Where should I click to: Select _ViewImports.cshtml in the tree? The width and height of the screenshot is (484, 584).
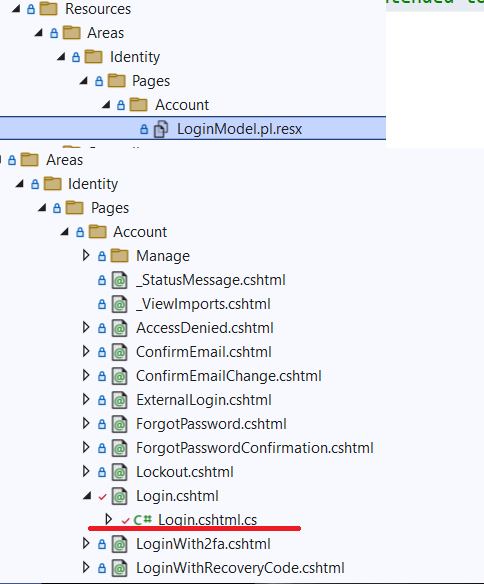coord(203,304)
